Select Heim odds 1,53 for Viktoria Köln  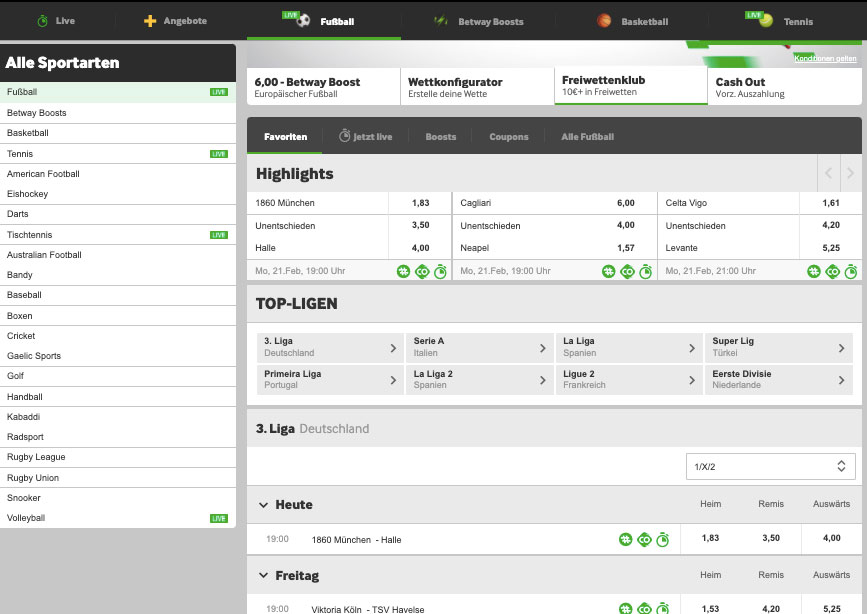[711, 608]
